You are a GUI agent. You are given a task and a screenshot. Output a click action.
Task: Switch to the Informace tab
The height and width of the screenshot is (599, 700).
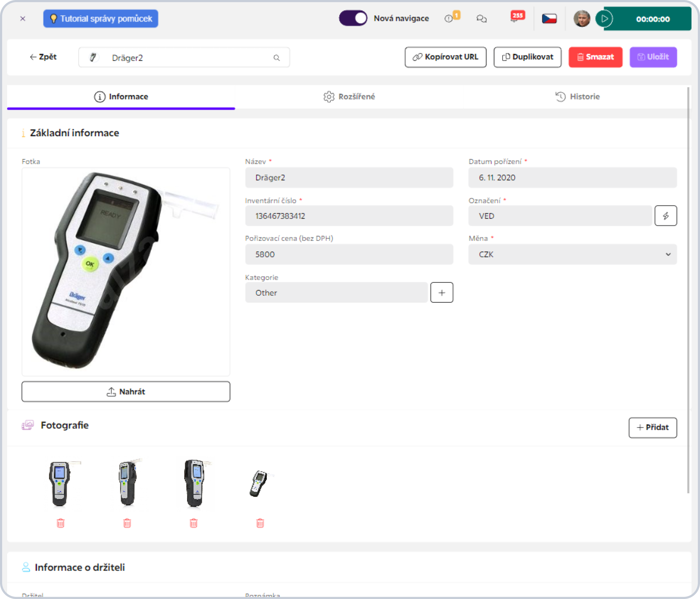click(x=121, y=97)
